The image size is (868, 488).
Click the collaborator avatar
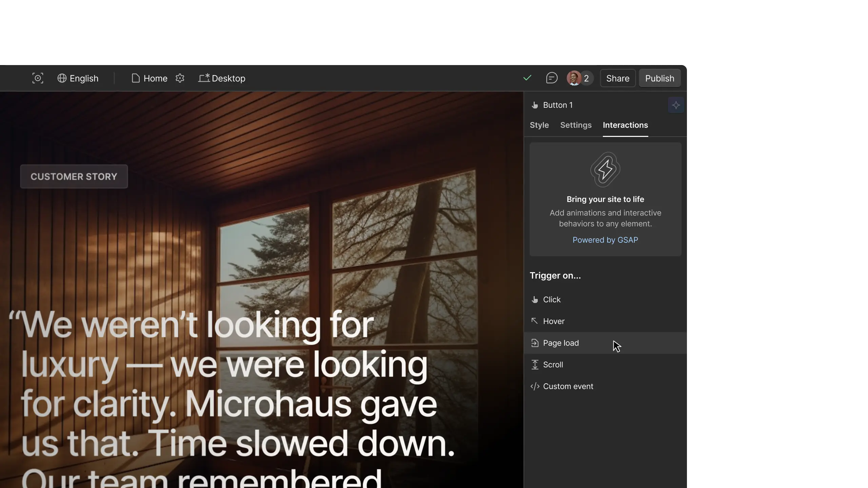pos(574,78)
